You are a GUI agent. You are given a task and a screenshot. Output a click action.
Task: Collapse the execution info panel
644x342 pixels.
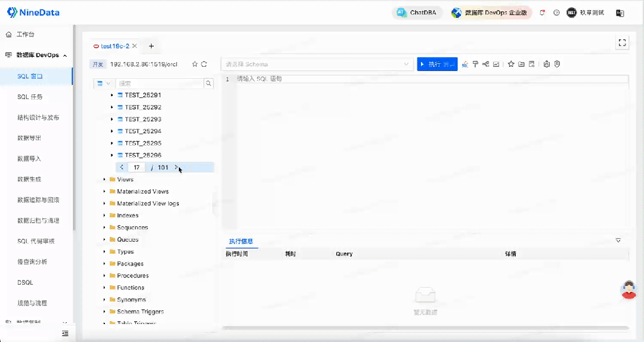618,240
